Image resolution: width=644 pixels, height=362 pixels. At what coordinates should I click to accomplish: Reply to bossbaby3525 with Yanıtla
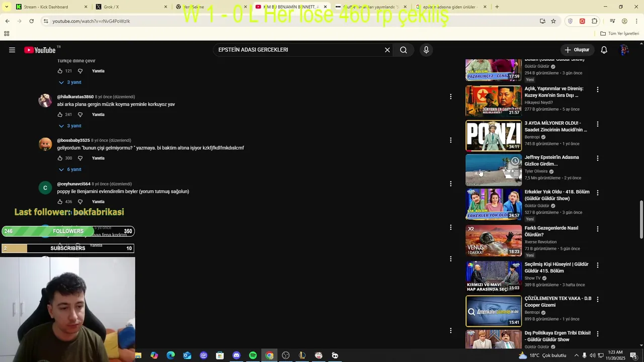pyautogui.click(x=98, y=158)
